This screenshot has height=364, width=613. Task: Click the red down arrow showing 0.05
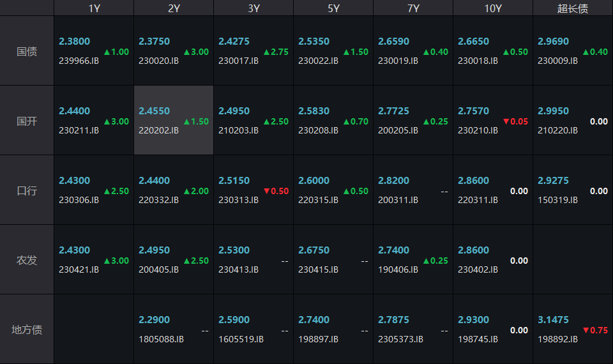[x=515, y=121]
